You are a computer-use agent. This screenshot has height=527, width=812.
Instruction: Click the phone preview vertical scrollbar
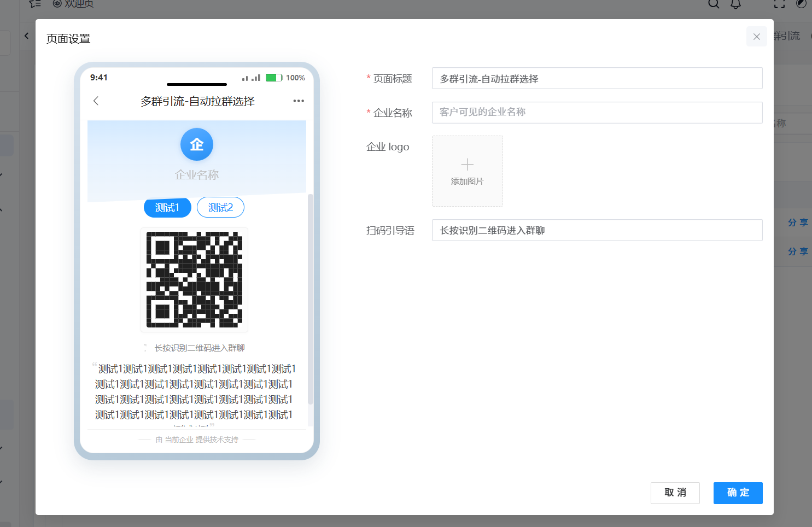tap(311, 299)
